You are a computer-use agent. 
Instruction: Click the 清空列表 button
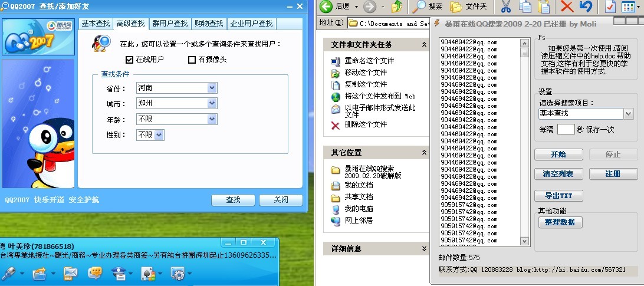[x=558, y=174]
